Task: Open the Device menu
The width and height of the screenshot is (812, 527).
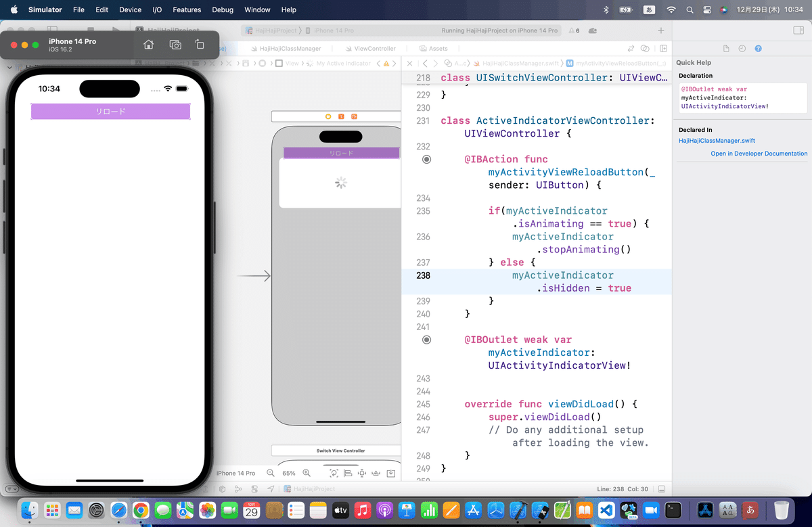Action: click(130, 9)
